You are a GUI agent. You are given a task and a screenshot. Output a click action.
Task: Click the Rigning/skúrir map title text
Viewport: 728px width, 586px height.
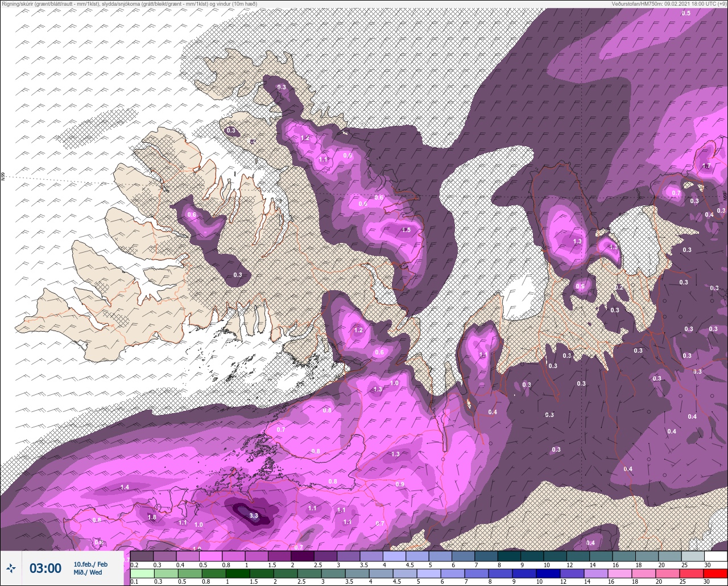[x=129, y=4]
